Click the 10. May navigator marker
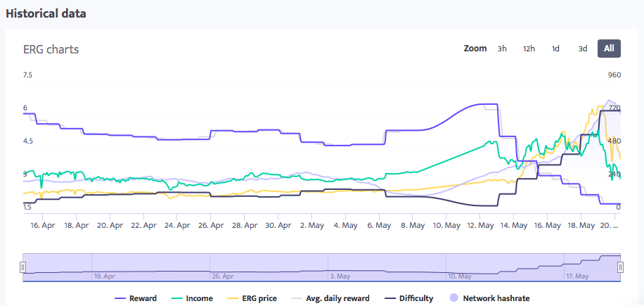Screen dimensions: 644x306 458,276
